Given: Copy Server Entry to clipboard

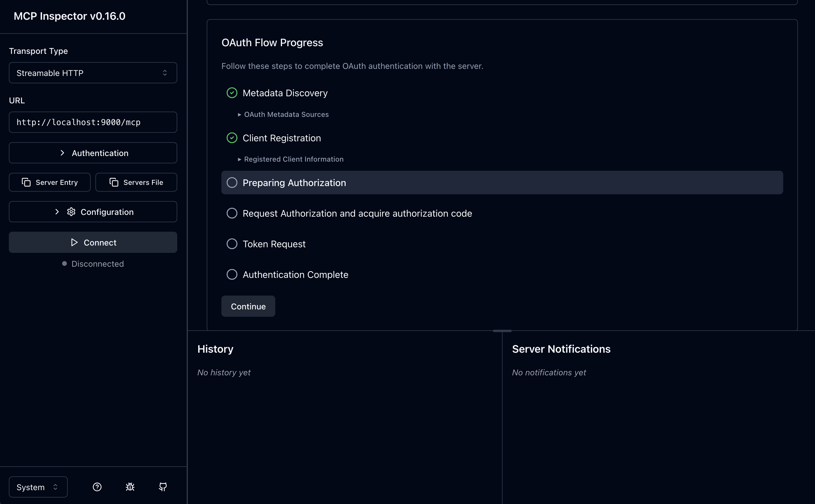Looking at the screenshot, I should coord(50,182).
